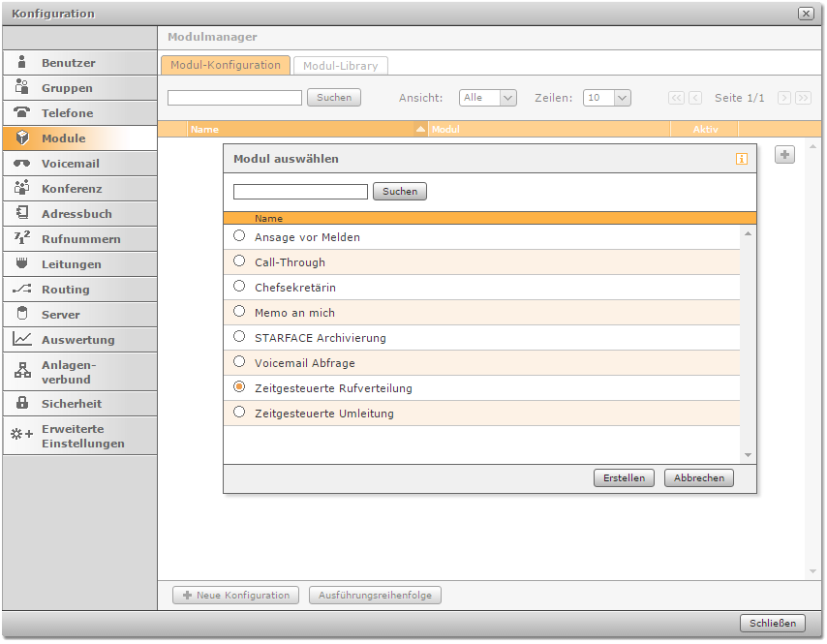Choose the Chefsekretärin module option
The height and width of the screenshot is (644, 827).
tap(239, 287)
